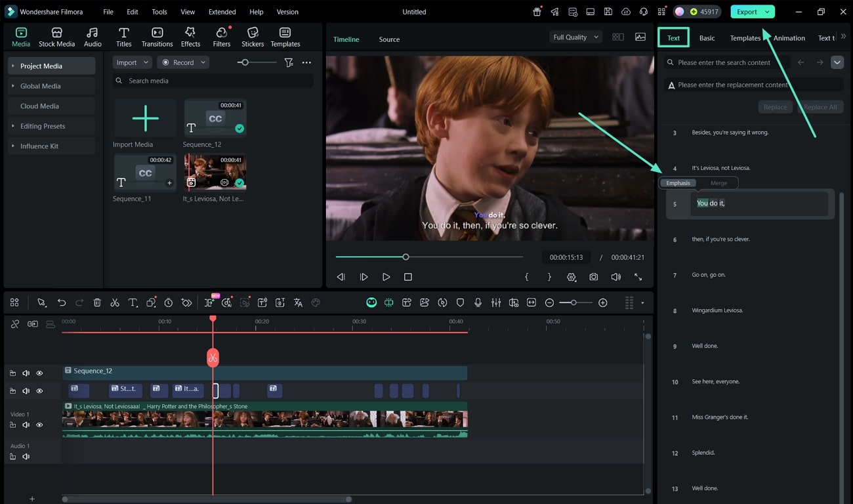Open the Tools menu
Screen dimensions: 853x504
click(x=159, y=12)
